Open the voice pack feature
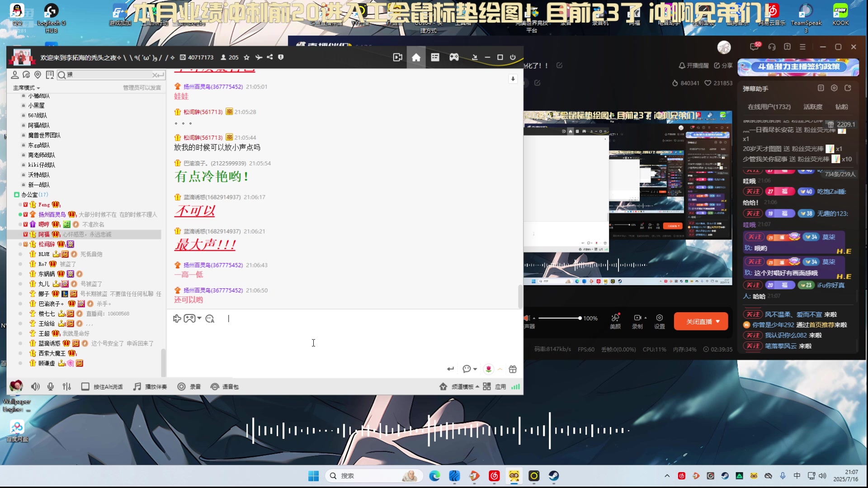868x488 pixels. [x=225, y=387]
